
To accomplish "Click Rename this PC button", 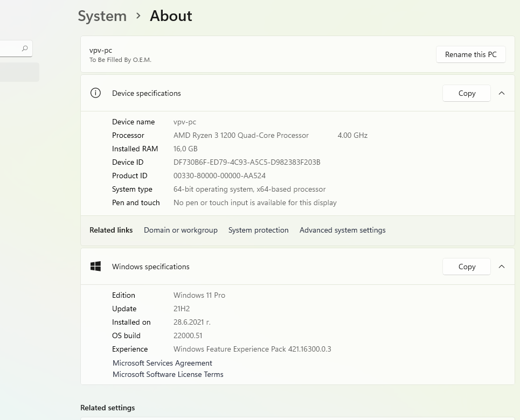I will (x=470, y=54).
